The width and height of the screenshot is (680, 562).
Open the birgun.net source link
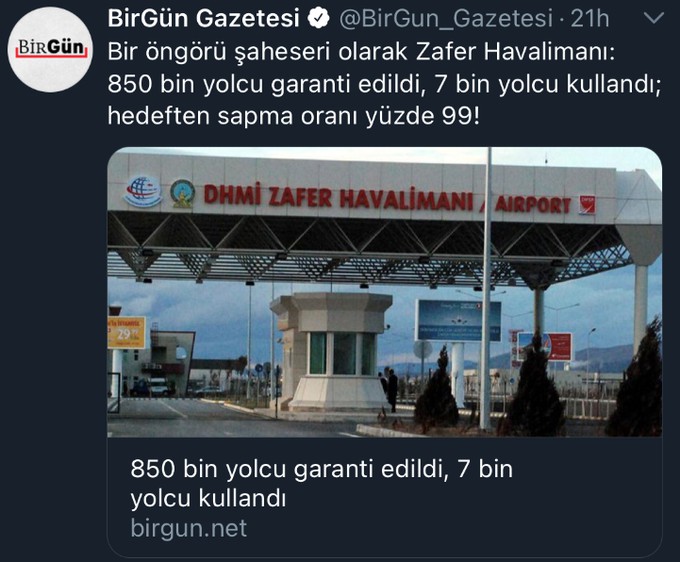pos(189,528)
